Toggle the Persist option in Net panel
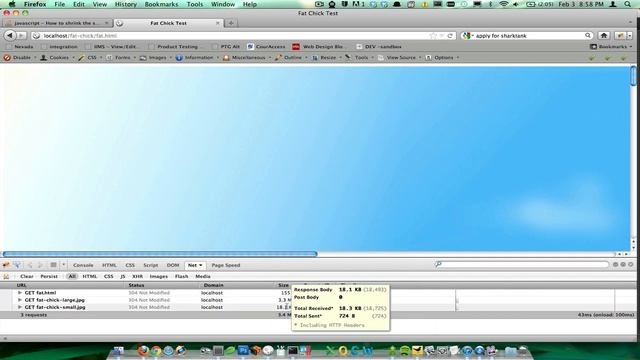This screenshot has height=360, width=640. click(49, 276)
